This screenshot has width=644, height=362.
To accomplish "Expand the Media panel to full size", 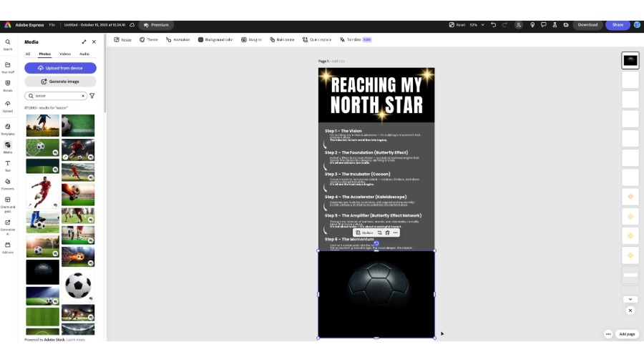I will (84, 42).
